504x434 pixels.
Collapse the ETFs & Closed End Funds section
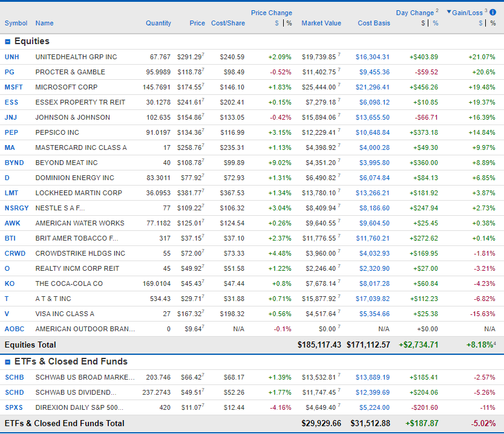8,362
